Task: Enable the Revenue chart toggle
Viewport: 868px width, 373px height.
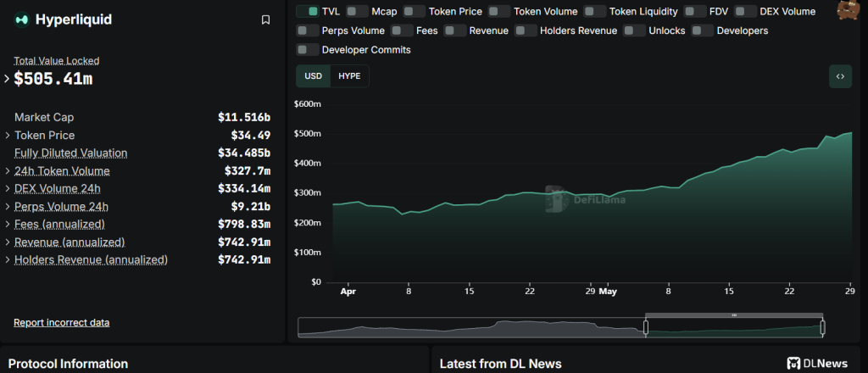Action: click(455, 31)
